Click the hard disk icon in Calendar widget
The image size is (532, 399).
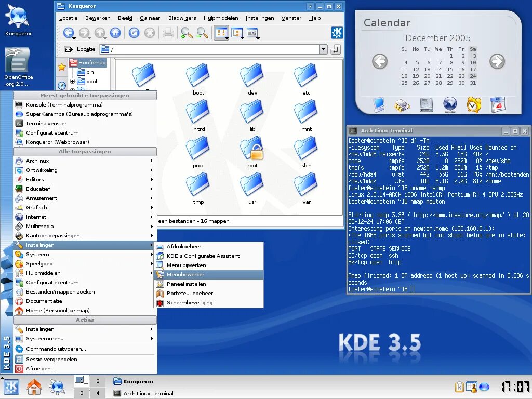pos(426,105)
